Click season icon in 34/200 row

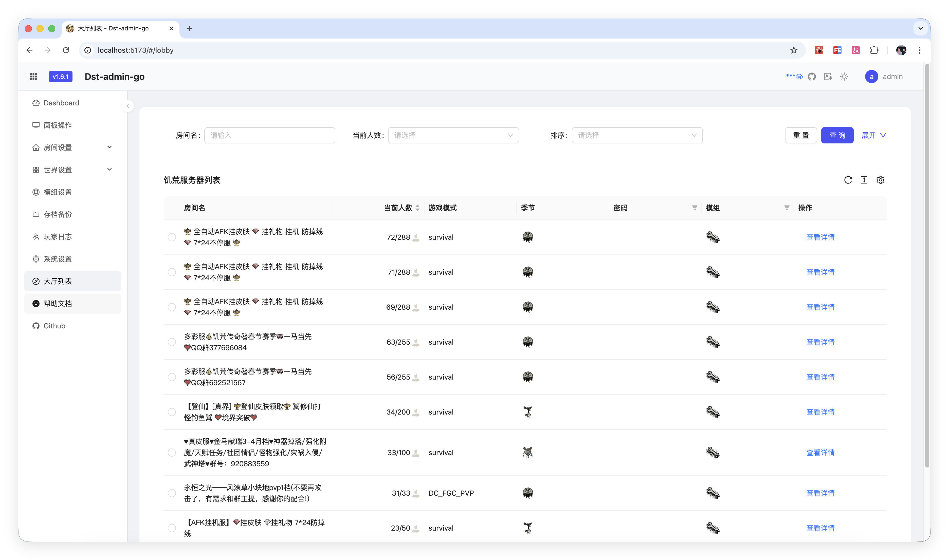[528, 412]
